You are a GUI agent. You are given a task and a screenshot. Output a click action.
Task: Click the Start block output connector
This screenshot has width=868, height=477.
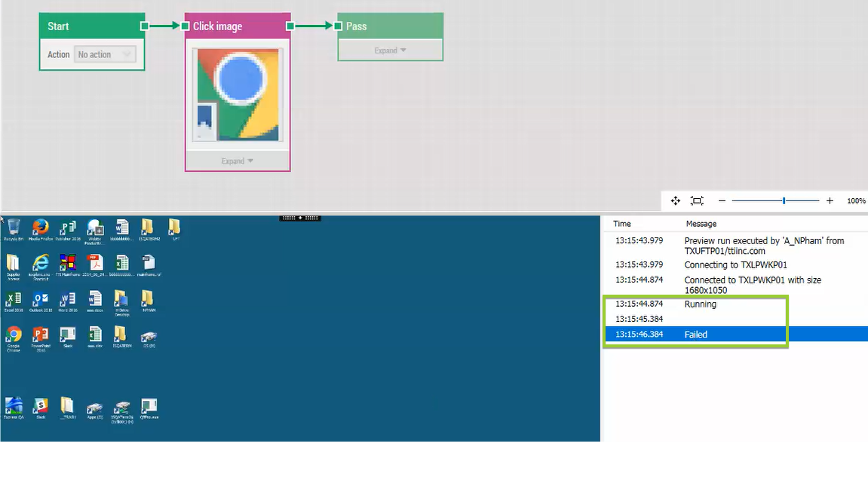tap(145, 26)
